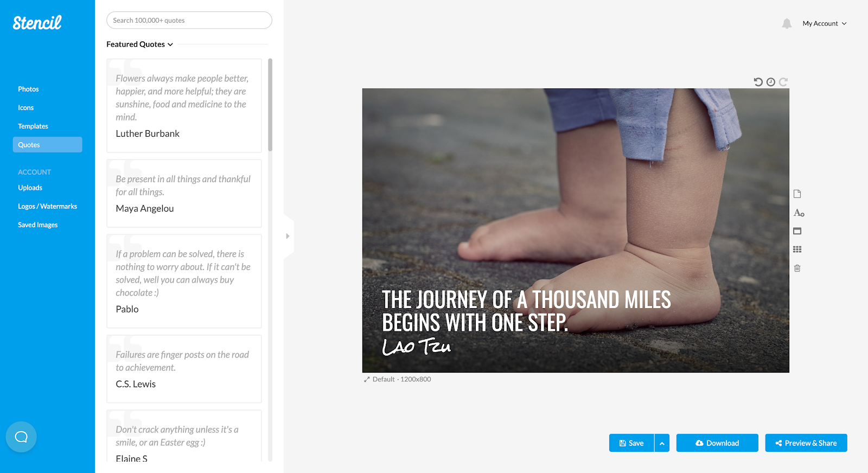Click the undo arrow above the canvas
Image resolution: width=868 pixels, height=473 pixels.
click(x=758, y=82)
